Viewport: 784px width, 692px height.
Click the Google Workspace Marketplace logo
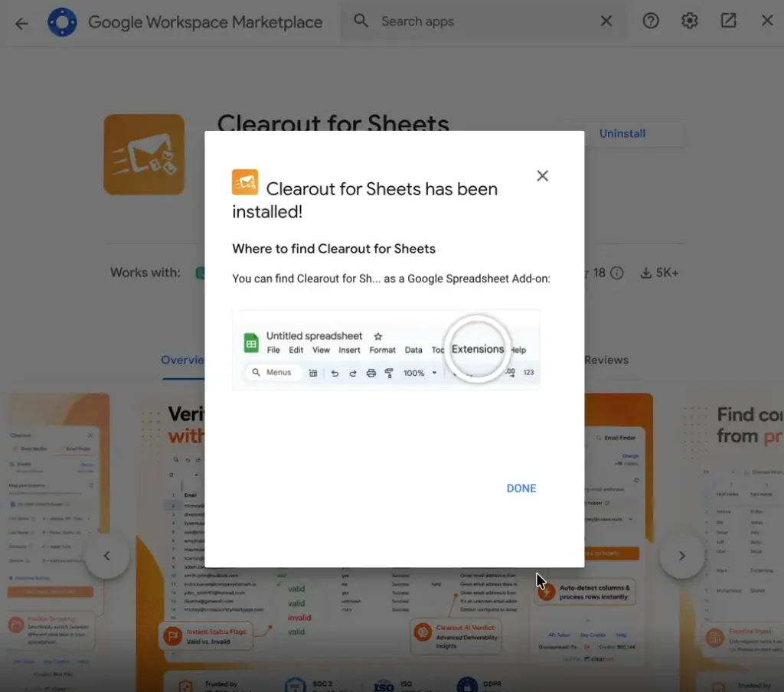coord(62,22)
